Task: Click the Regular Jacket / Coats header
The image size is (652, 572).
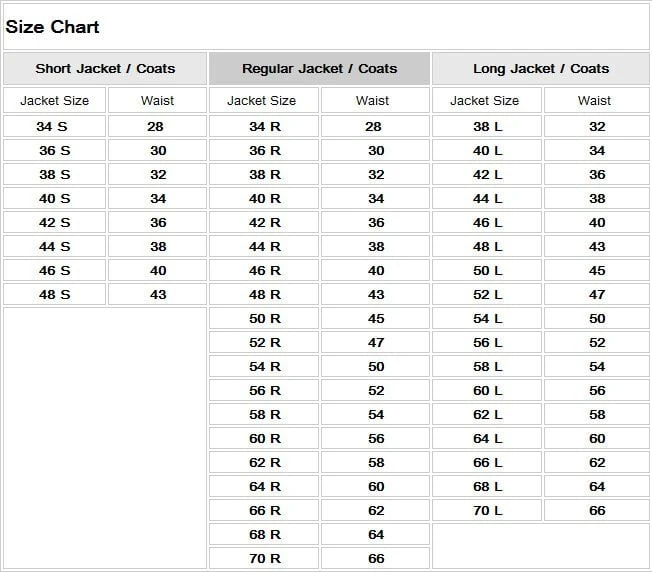Action: point(319,69)
